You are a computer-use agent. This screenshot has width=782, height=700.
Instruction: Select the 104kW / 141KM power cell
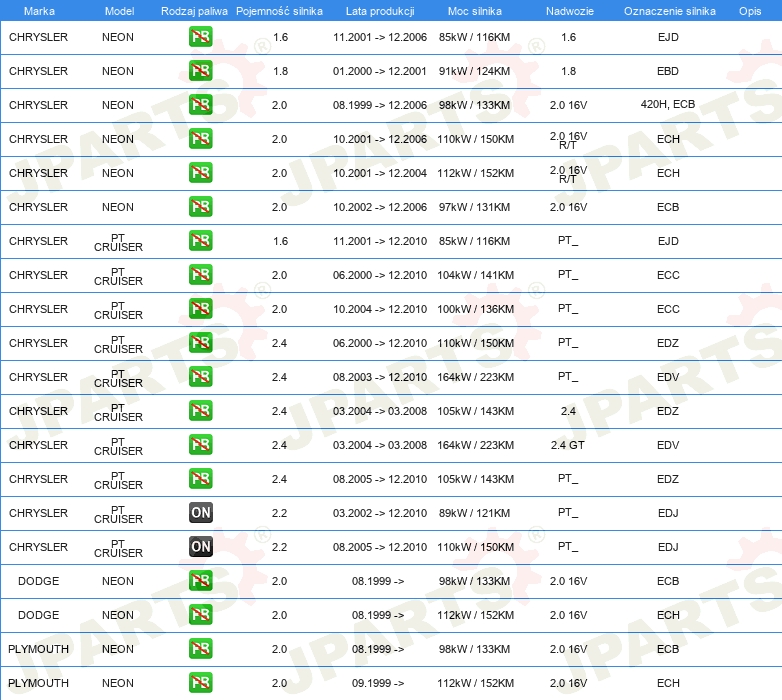coord(475,275)
